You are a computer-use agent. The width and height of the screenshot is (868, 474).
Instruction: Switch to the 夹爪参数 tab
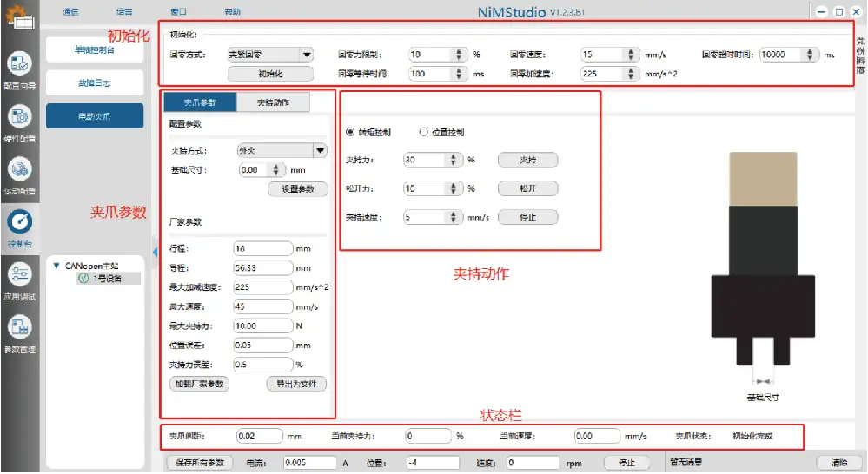tap(200, 102)
